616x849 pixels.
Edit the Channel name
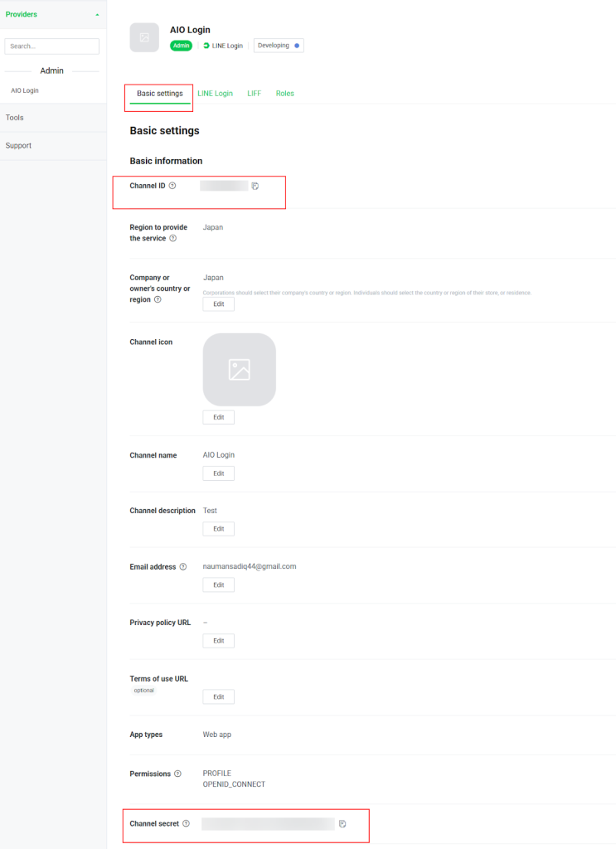click(x=218, y=473)
